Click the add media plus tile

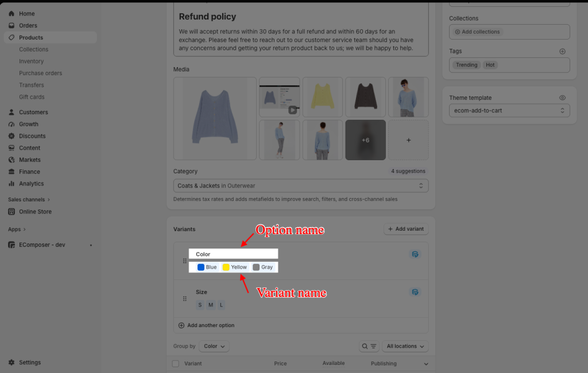pos(408,140)
